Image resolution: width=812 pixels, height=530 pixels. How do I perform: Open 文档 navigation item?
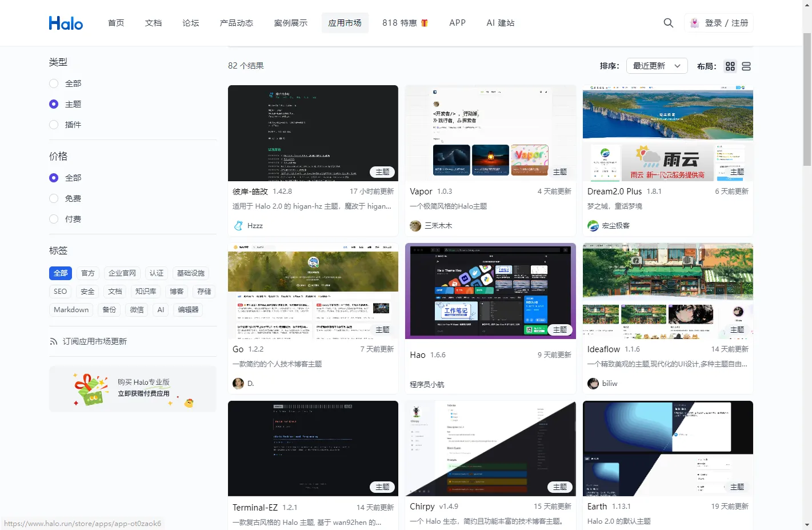[x=153, y=23]
